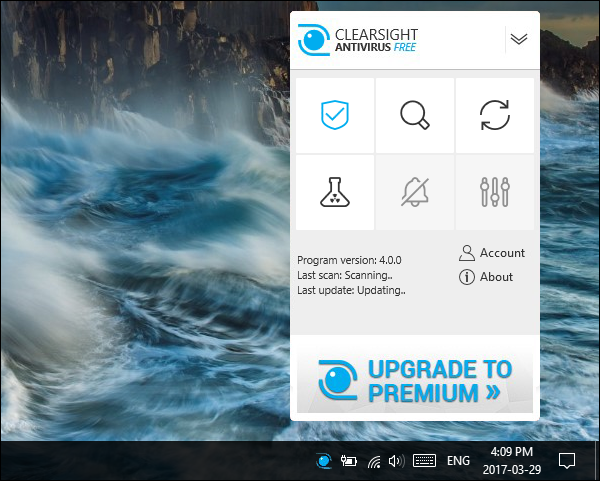
Task: Start a scan with the magnifier tile
Action: (415, 115)
